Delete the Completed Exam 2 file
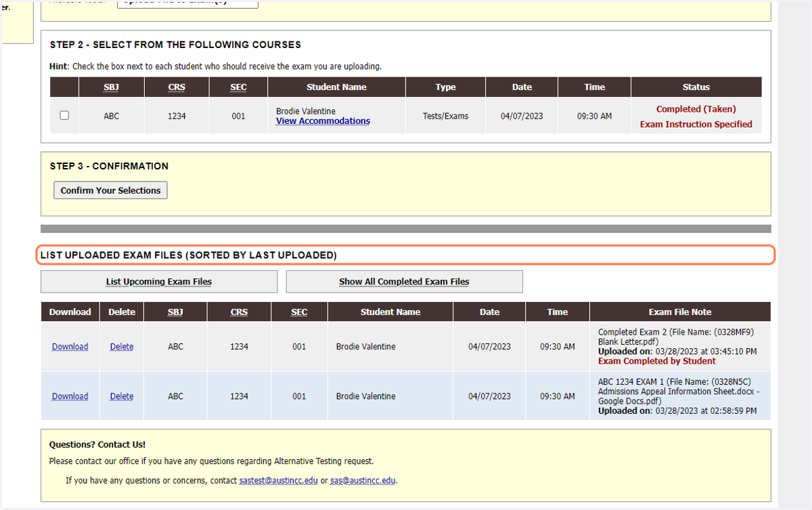 click(122, 347)
